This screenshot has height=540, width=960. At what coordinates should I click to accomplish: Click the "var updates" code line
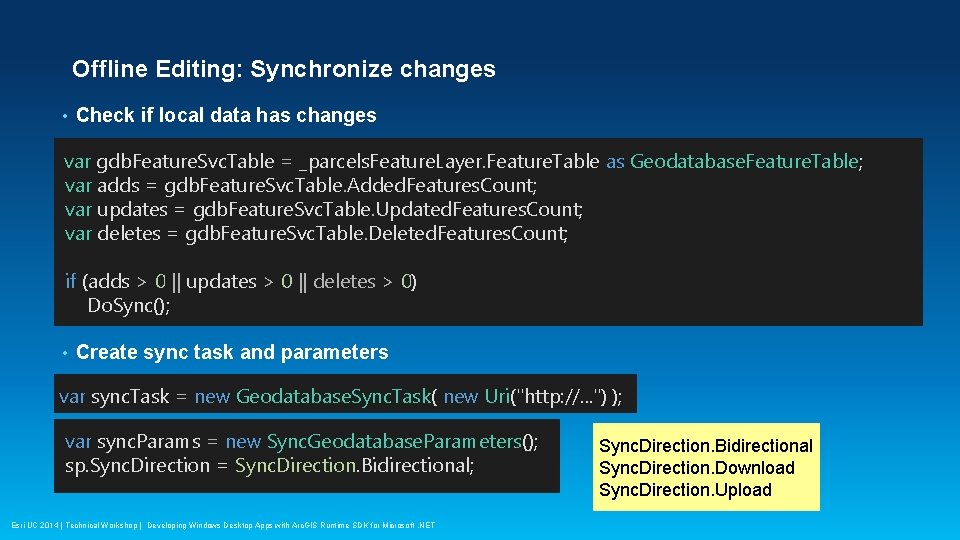[x=323, y=209]
